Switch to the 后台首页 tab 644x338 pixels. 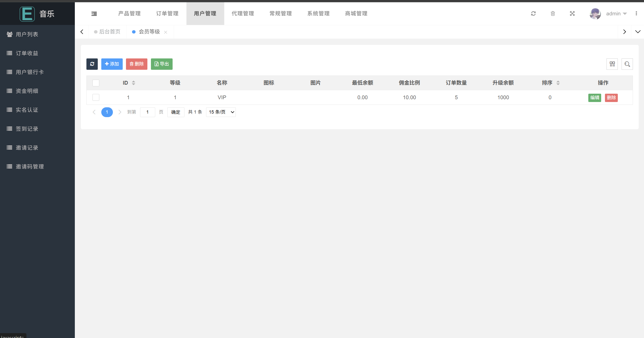coord(107,32)
